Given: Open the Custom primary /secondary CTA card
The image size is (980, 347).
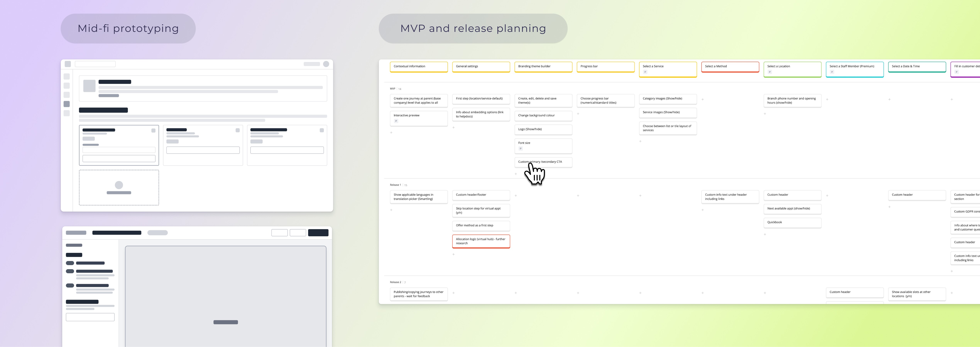Looking at the screenshot, I should [x=543, y=162].
